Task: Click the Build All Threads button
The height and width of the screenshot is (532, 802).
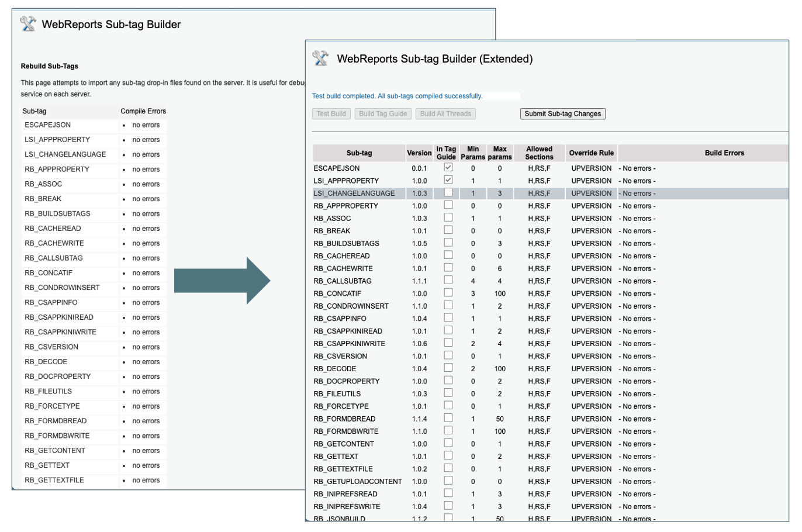Action: click(x=445, y=114)
